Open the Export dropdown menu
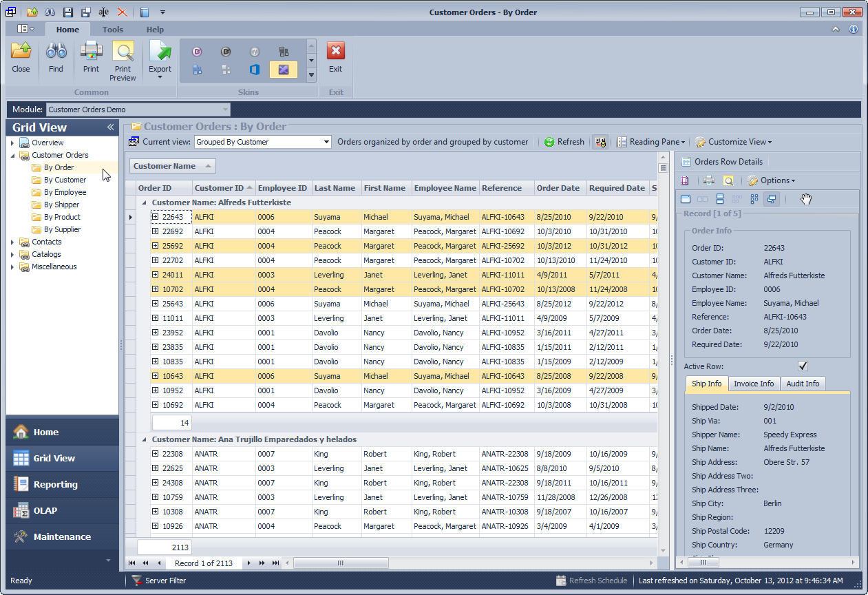The height and width of the screenshot is (595, 868). 160,76
